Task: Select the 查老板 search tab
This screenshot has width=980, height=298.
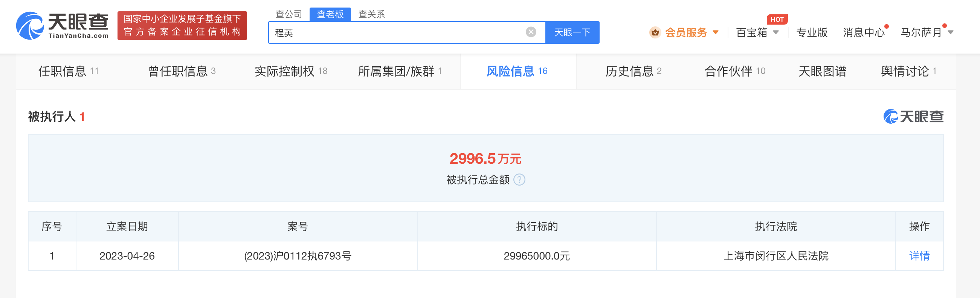Action: click(330, 14)
